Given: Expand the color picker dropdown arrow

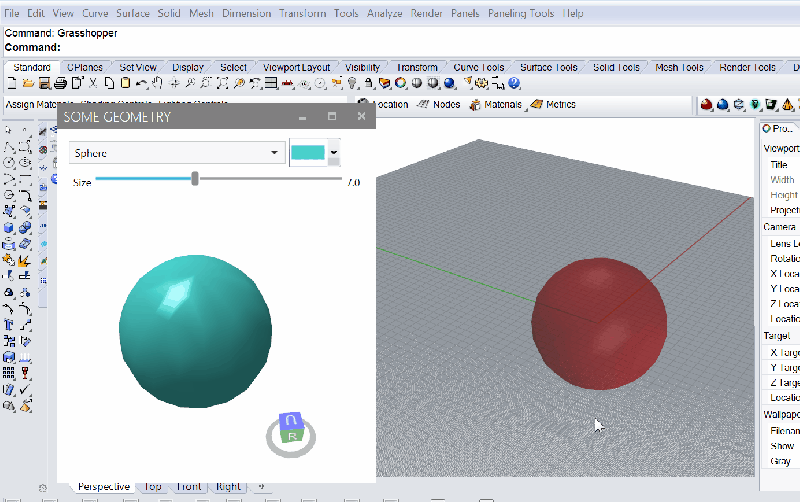Looking at the screenshot, I should point(334,152).
